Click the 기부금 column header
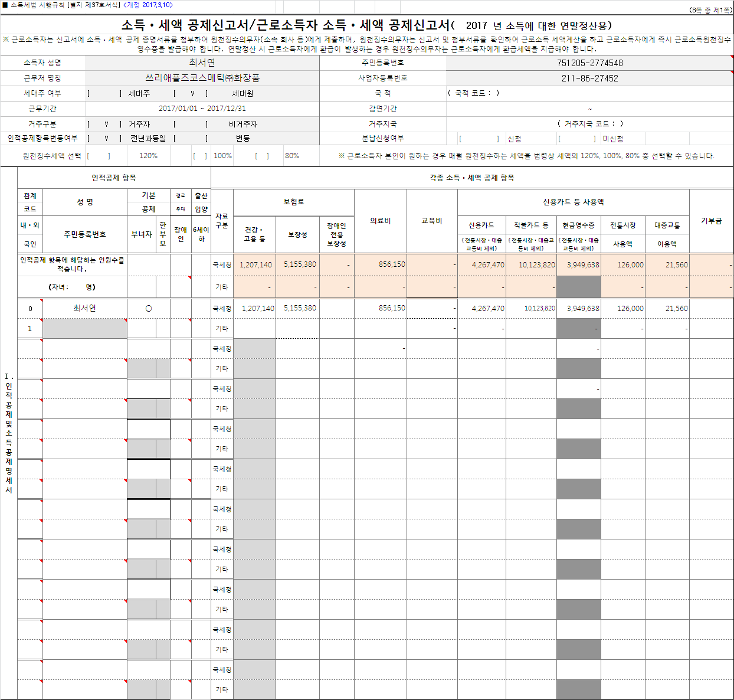This screenshot has width=734, height=700. point(712,221)
